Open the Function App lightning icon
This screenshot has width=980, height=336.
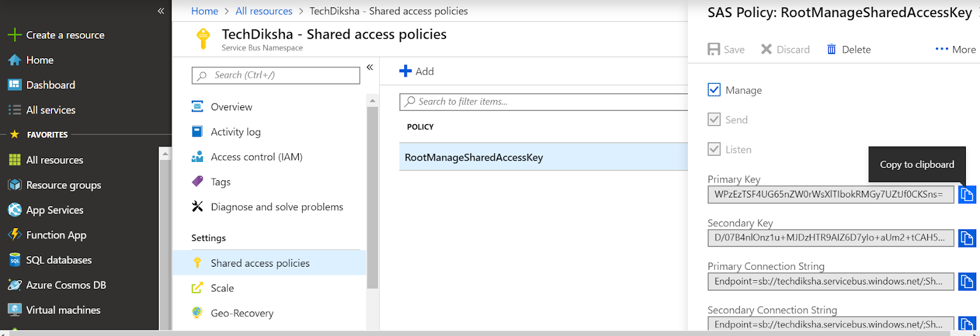[x=15, y=235]
